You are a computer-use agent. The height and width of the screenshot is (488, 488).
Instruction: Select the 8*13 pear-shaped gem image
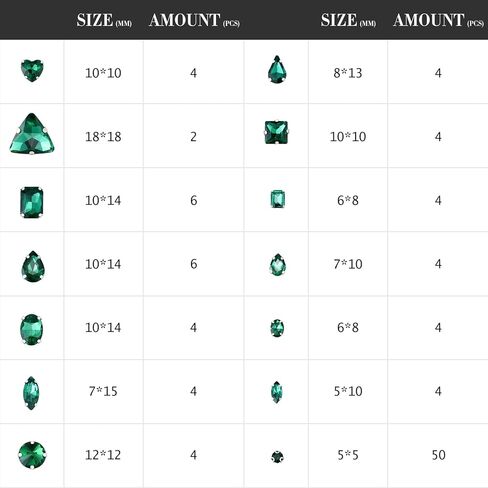[277, 69]
